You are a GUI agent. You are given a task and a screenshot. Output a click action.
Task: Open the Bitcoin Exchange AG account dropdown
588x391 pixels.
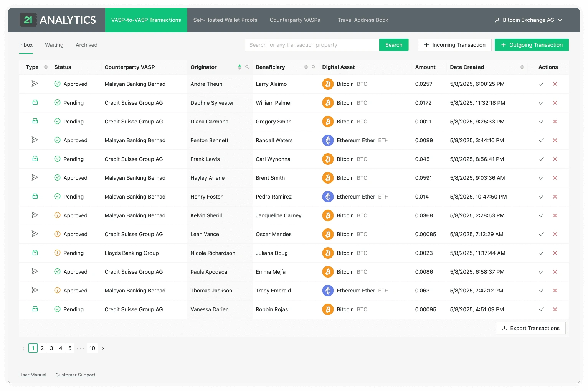click(560, 20)
